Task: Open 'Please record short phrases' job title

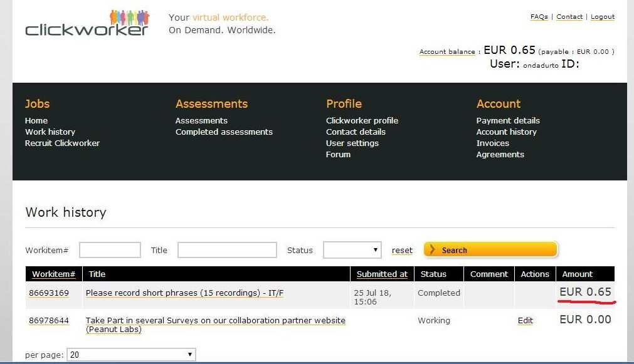Action: pyautogui.click(x=185, y=293)
